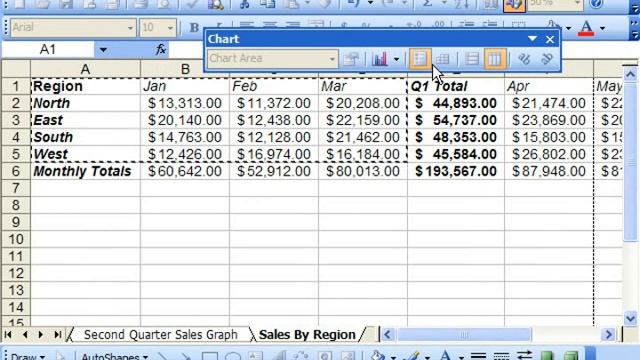The width and height of the screenshot is (640, 360).
Task: Click the horizontal scrollbar thumb
Action: pyautogui.click(x=464, y=335)
